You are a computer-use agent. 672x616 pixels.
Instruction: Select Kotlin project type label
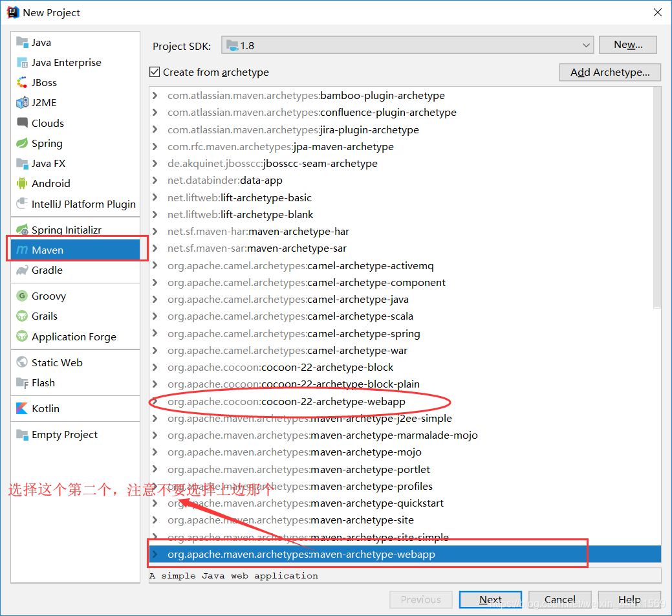pyautogui.click(x=45, y=408)
